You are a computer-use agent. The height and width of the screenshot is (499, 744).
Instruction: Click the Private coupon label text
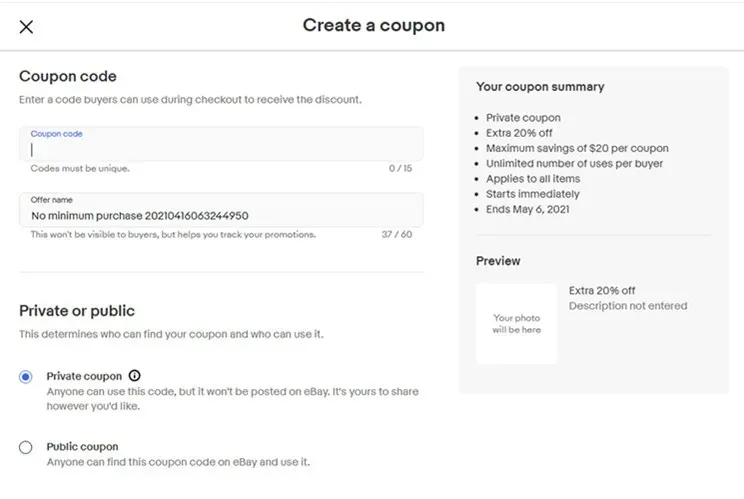tap(84, 376)
